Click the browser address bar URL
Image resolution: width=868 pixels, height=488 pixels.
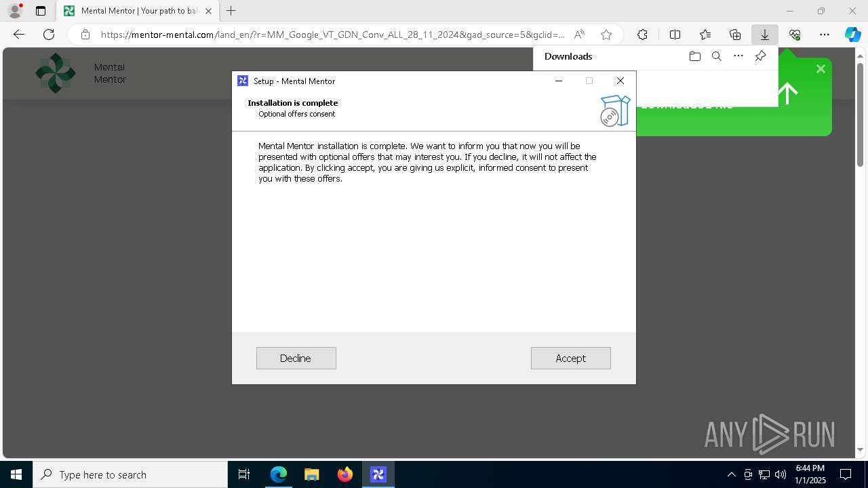[x=332, y=35]
